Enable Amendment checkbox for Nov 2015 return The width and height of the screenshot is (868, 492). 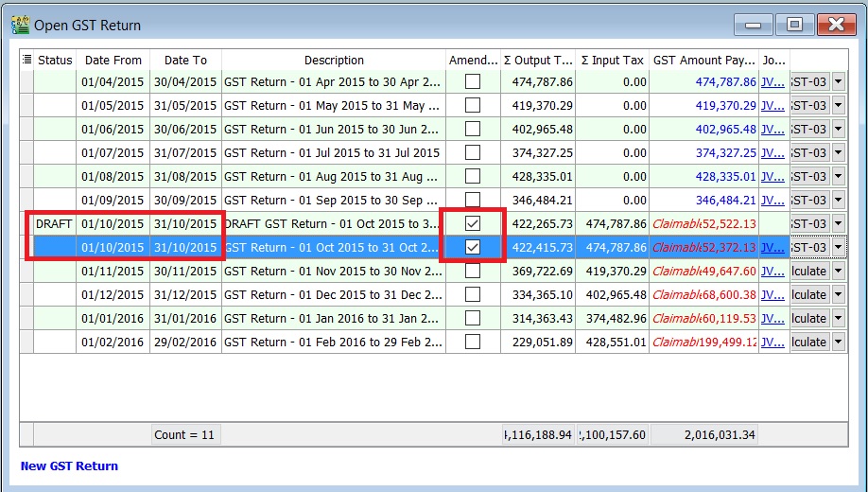tap(473, 272)
